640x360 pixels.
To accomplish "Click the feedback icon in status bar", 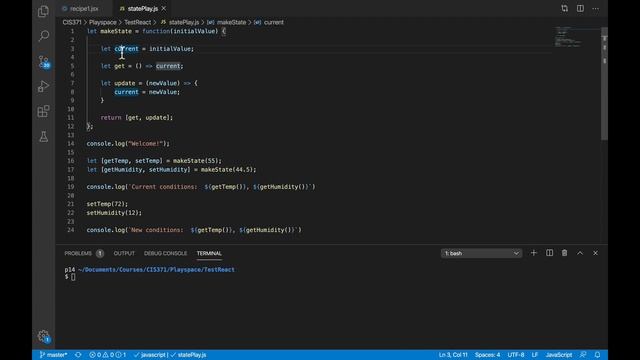I will [x=583, y=355].
